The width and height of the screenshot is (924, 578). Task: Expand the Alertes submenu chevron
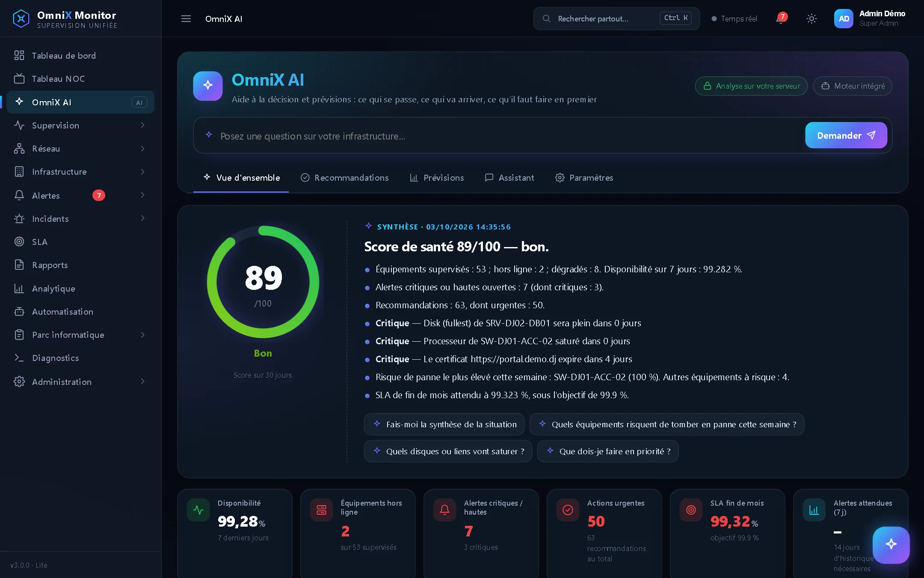click(x=143, y=195)
